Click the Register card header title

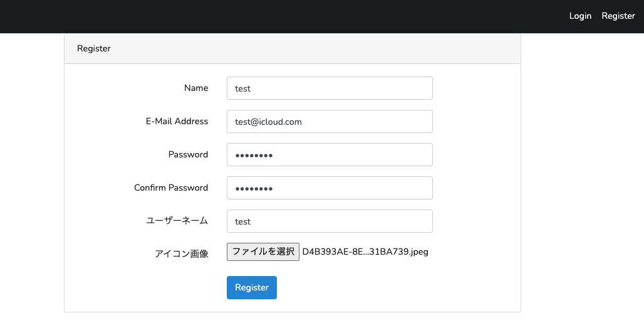coord(94,48)
